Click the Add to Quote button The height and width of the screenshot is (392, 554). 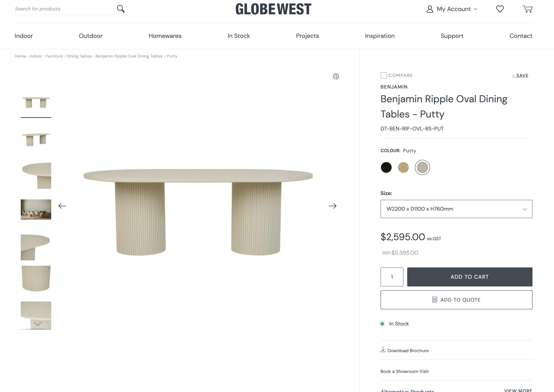coord(456,300)
